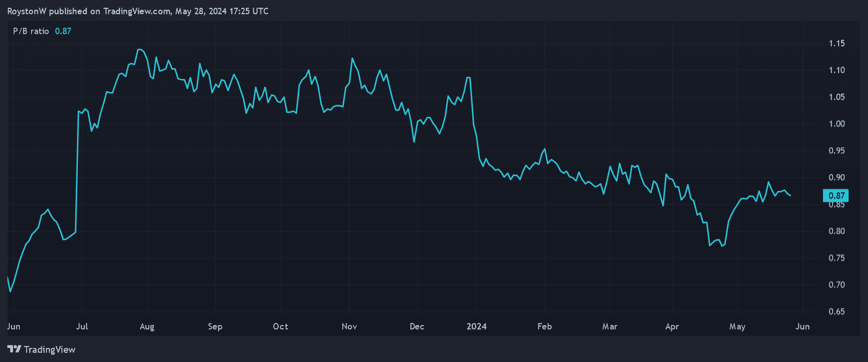Select the Nov time axis label
The image size is (868, 362).
click(x=350, y=326)
